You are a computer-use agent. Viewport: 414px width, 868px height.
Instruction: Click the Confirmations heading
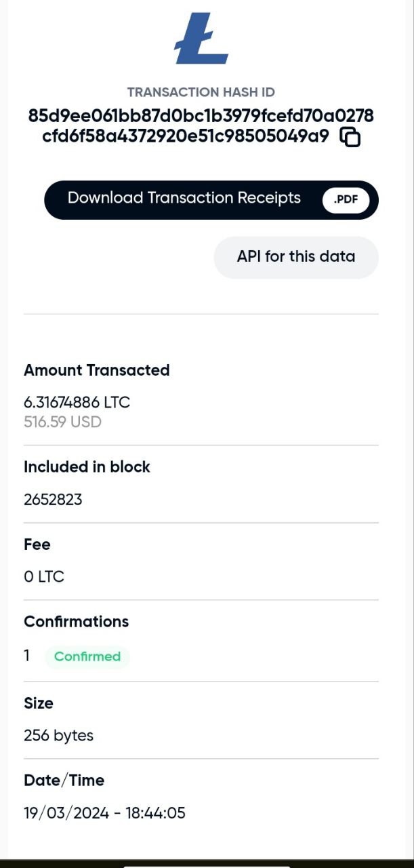[76, 621]
